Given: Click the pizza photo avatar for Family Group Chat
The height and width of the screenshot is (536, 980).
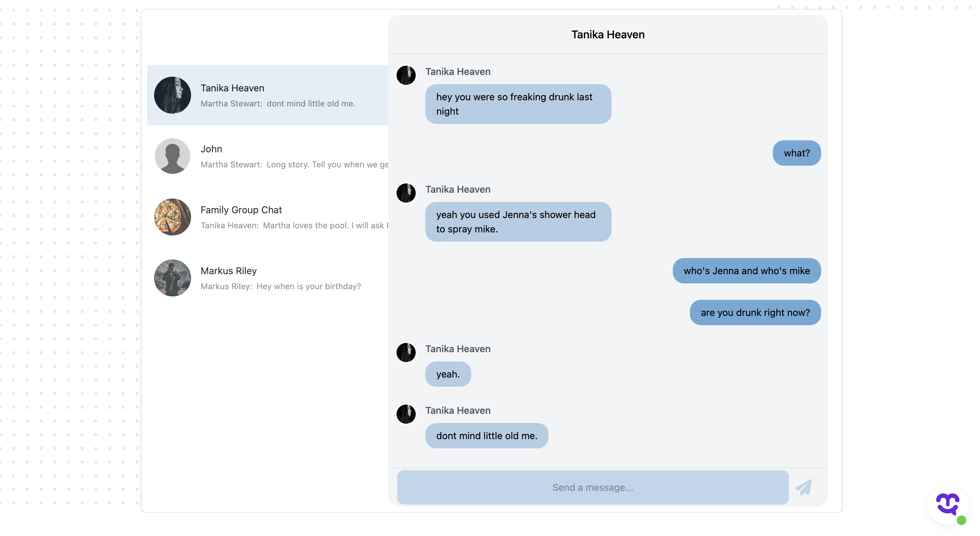Looking at the screenshot, I should tap(172, 217).
